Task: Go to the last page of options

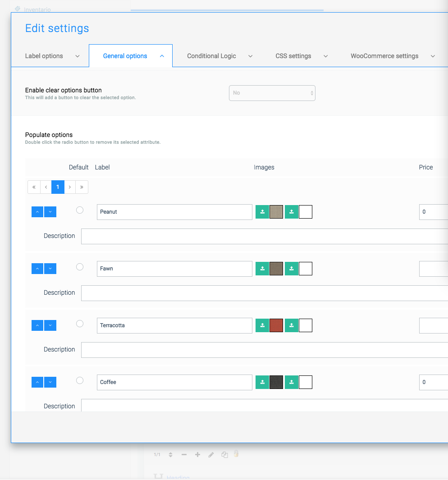Action: 82,187
